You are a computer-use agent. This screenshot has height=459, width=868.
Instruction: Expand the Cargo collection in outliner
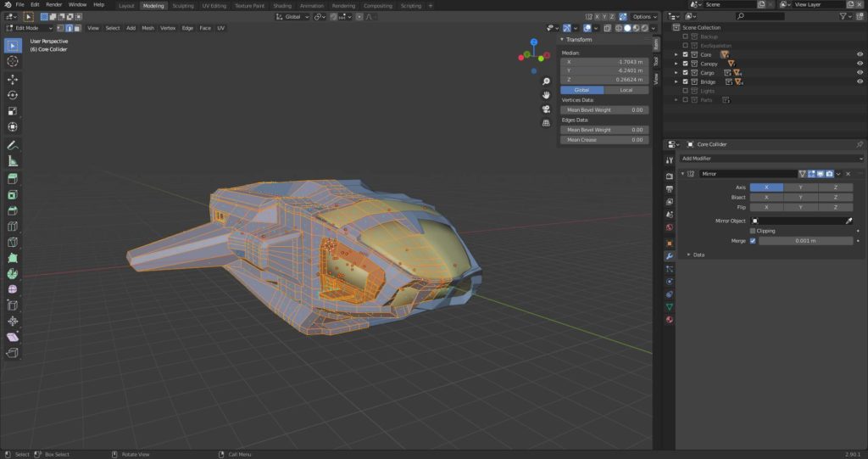click(x=676, y=73)
